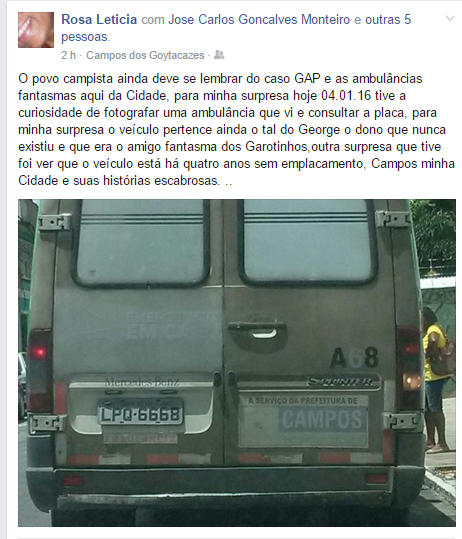Click the Mercedes-Benz lettering above the plate
This screenshot has width=462, height=539.
point(142,382)
